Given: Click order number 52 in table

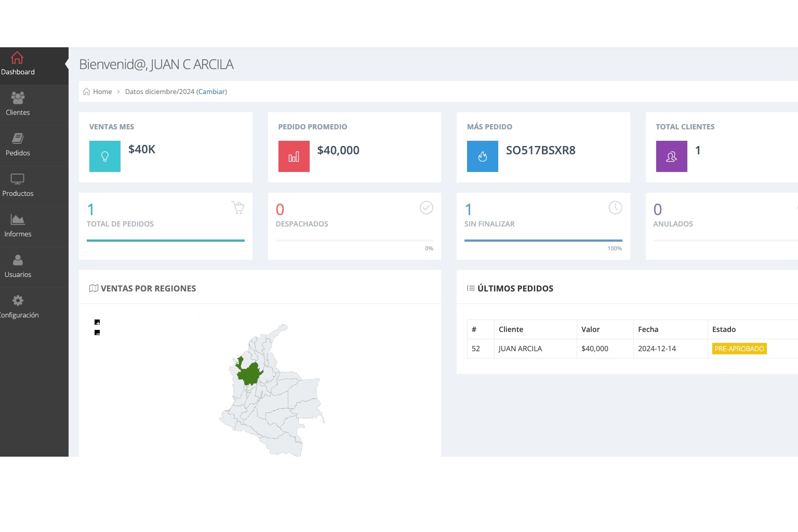Looking at the screenshot, I should [476, 349].
